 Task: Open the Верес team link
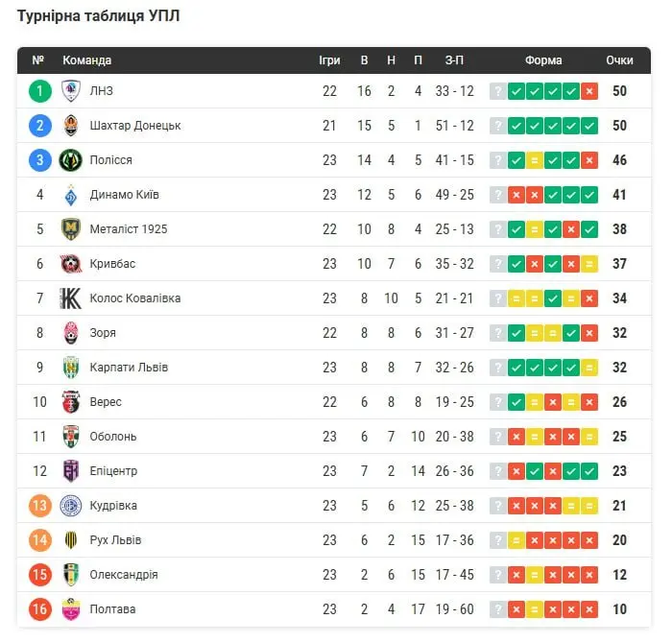[x=106, y=402]
